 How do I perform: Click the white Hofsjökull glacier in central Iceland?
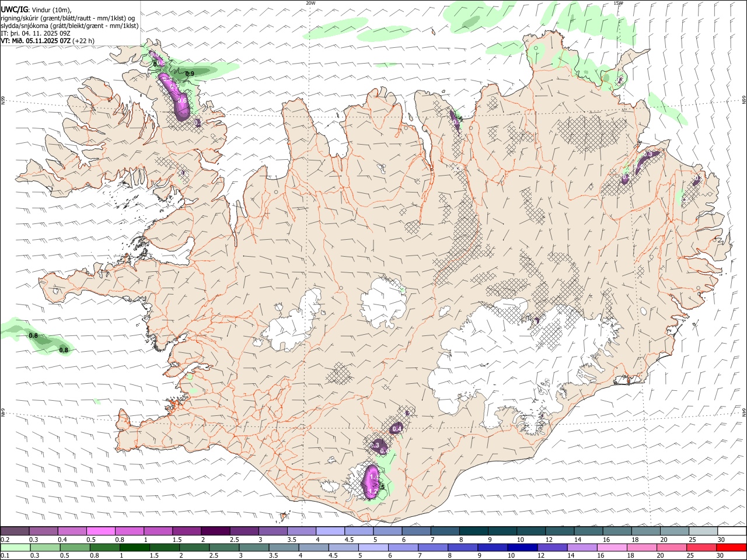click(x=383, y=303)
